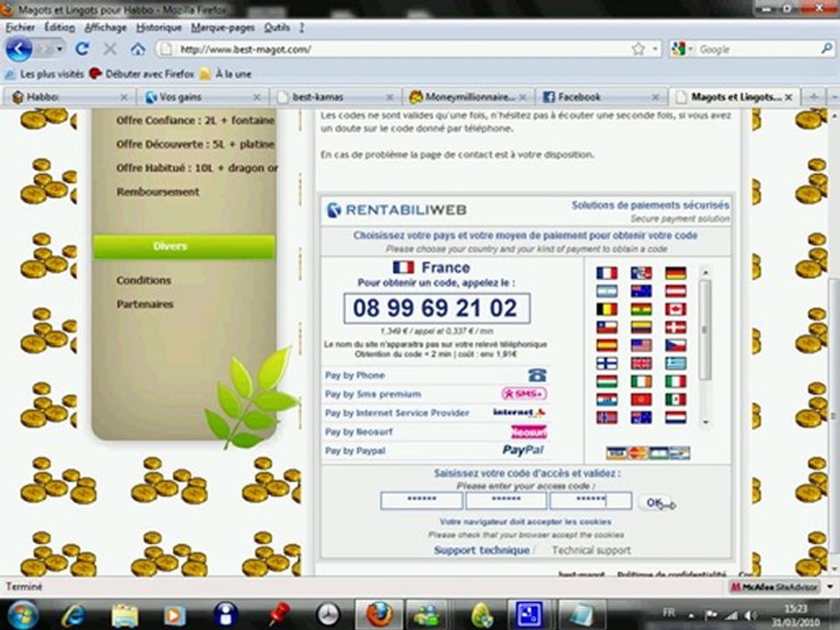Click the volume speaker tray icon
The width and height of the screenshot is (840, 630).
coord(752,616)
